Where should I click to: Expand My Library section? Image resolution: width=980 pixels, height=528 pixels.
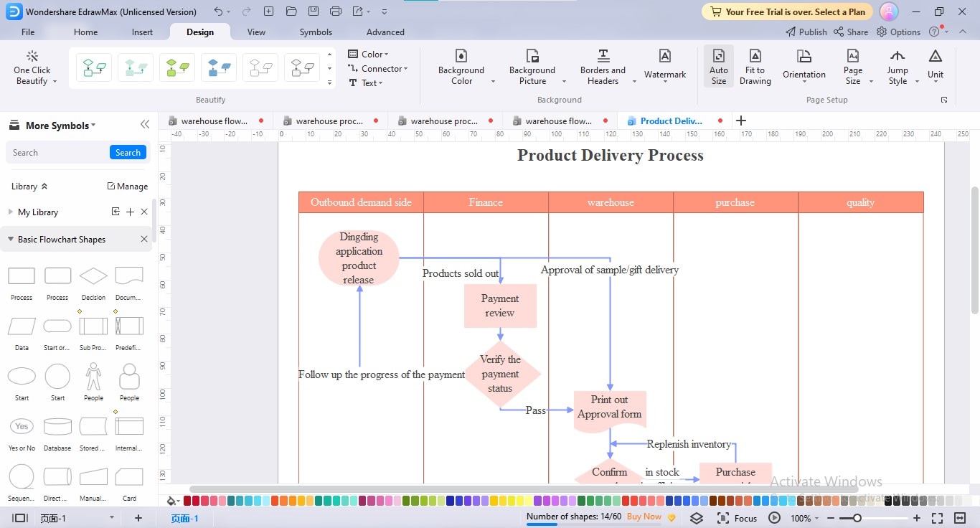[x=11, y=212]
